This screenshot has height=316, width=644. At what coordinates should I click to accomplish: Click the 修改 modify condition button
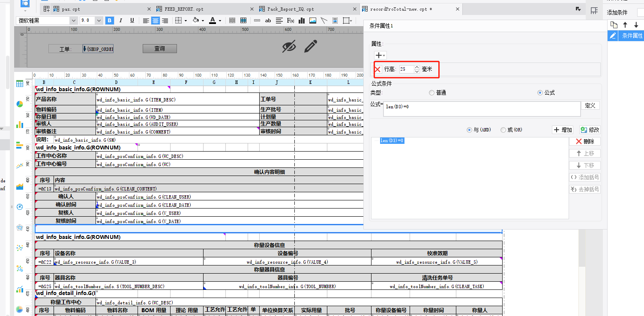(590, 130)
